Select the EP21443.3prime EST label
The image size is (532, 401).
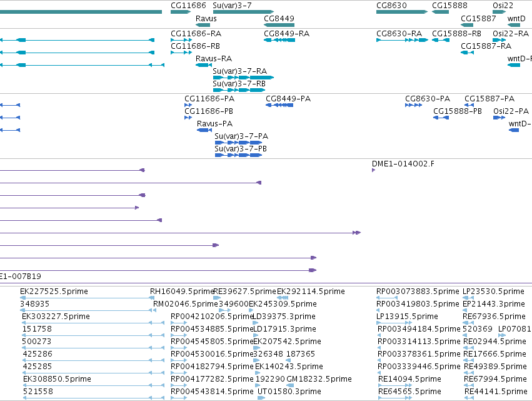[x=494, y=304]
